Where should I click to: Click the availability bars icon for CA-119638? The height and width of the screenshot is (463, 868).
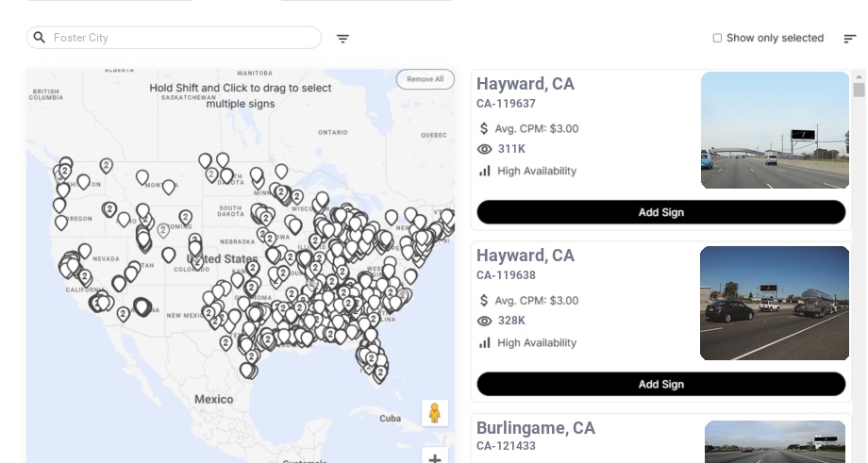485,342
